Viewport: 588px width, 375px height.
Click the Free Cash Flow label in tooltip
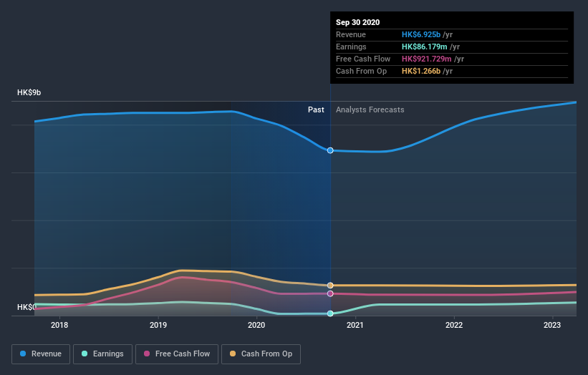[363, 59]
